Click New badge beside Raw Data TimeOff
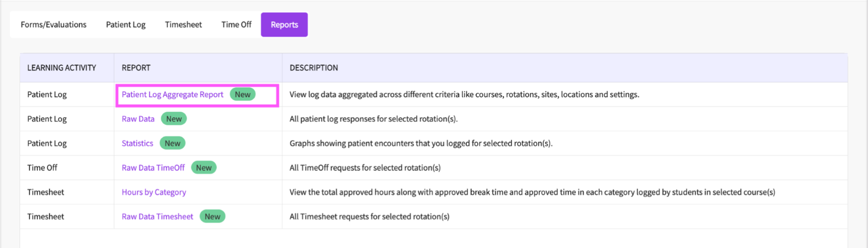868x248 pixels. click(x=204, y=168)
